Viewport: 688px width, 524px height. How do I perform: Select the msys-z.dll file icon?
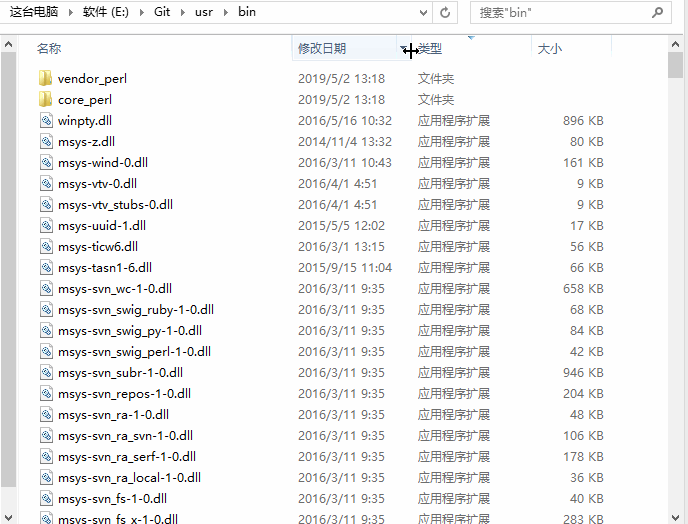pos(45,141)
